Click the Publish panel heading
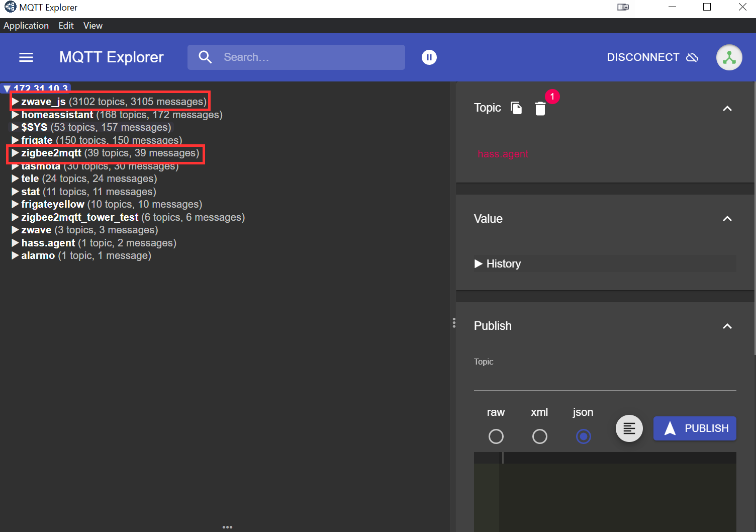 (493, 326)
